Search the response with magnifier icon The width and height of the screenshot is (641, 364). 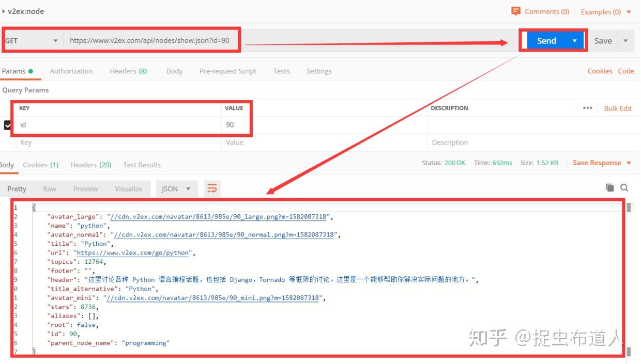[624, 187]
